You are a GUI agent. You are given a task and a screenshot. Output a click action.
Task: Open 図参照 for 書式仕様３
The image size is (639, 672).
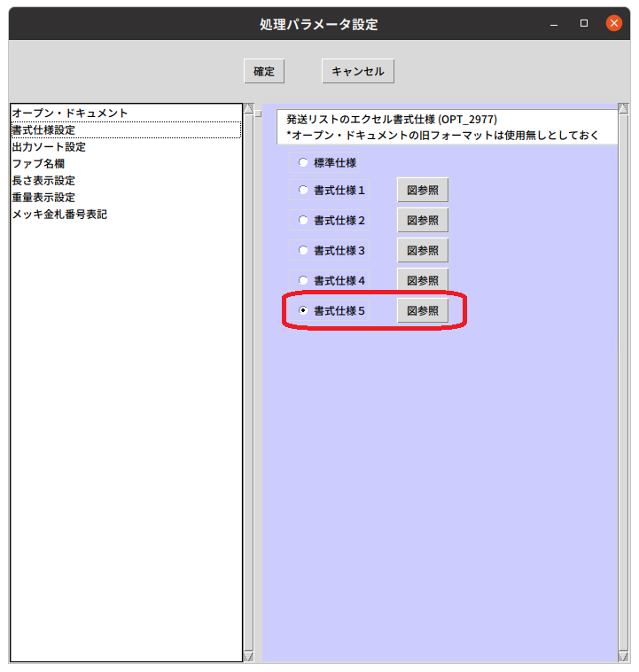pyautogui.click(x=423, y=250)
